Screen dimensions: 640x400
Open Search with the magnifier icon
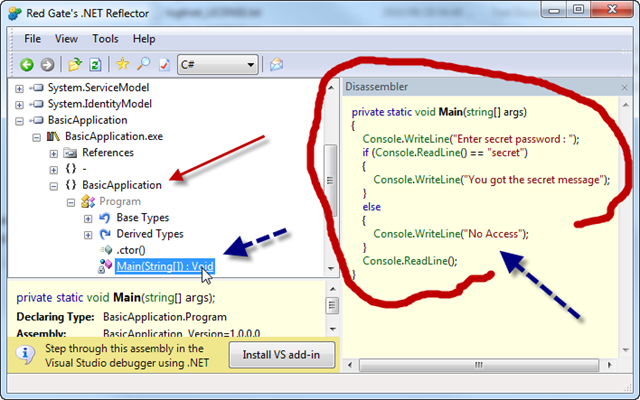click(x=143, y=64)
